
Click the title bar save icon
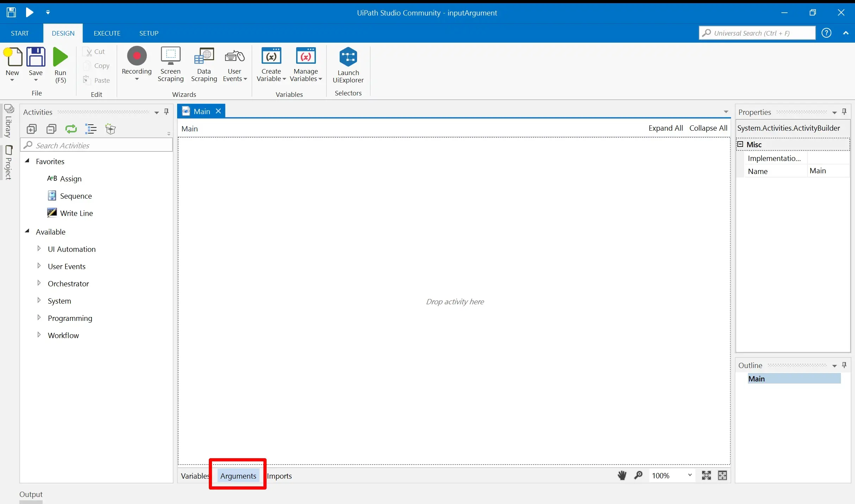point(11,13)
